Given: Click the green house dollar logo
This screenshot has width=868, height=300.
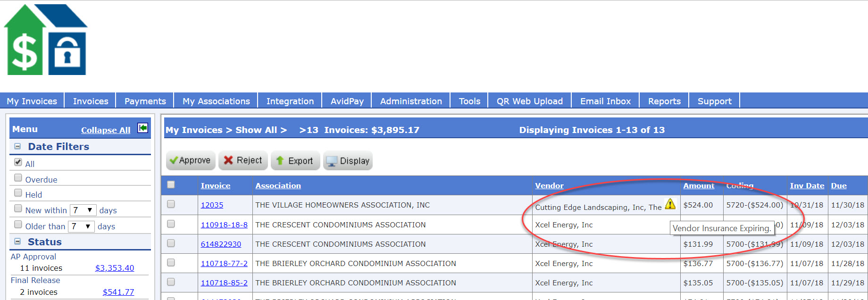Looking at the screenshot, I should coord(45,40).
